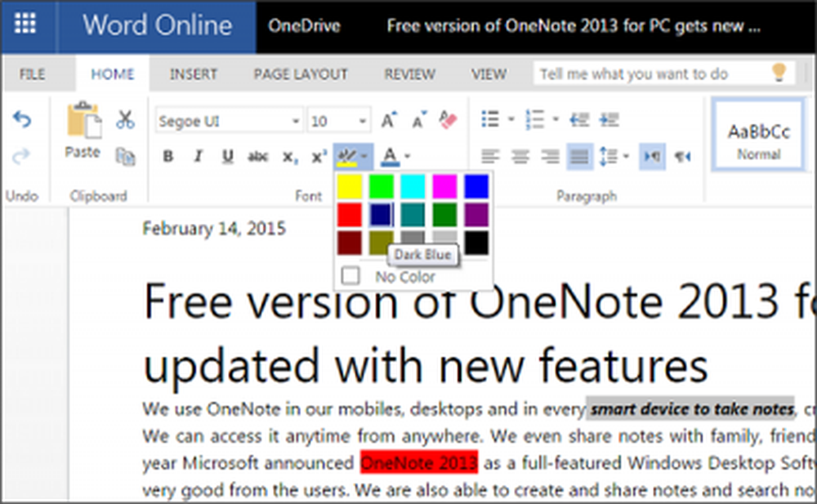Toggle Italic formatting
Viewport: 817px width, 504px height.
tap(198, 157)
